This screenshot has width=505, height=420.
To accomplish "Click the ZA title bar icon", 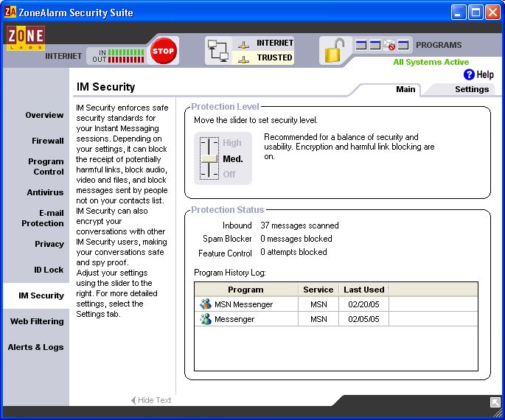I will click(10, 13).
